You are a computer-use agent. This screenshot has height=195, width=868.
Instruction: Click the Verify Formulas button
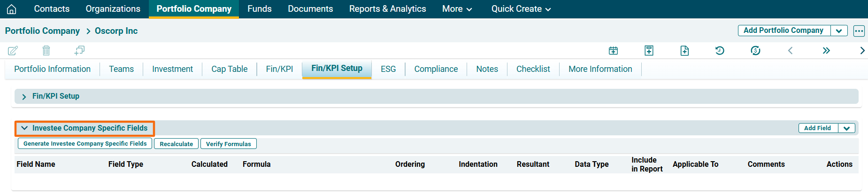click(x=228, y=144)
